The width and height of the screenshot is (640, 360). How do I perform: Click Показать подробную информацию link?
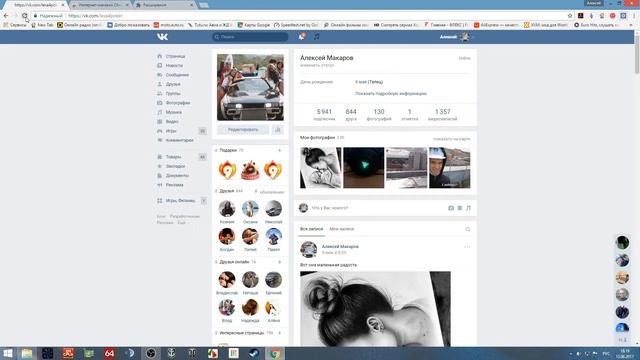pos(391,93)
